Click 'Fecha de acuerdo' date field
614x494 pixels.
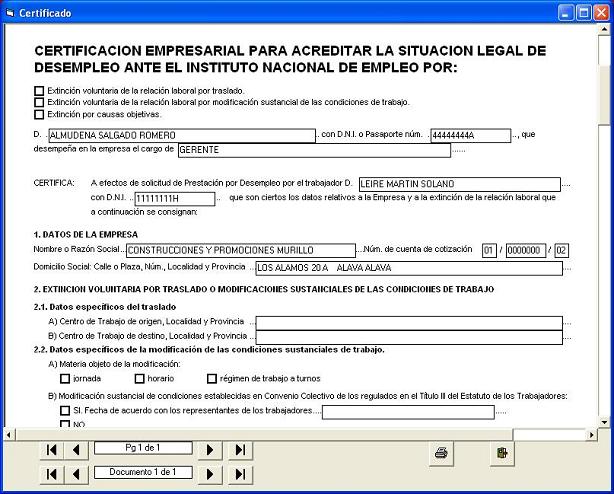408,412
